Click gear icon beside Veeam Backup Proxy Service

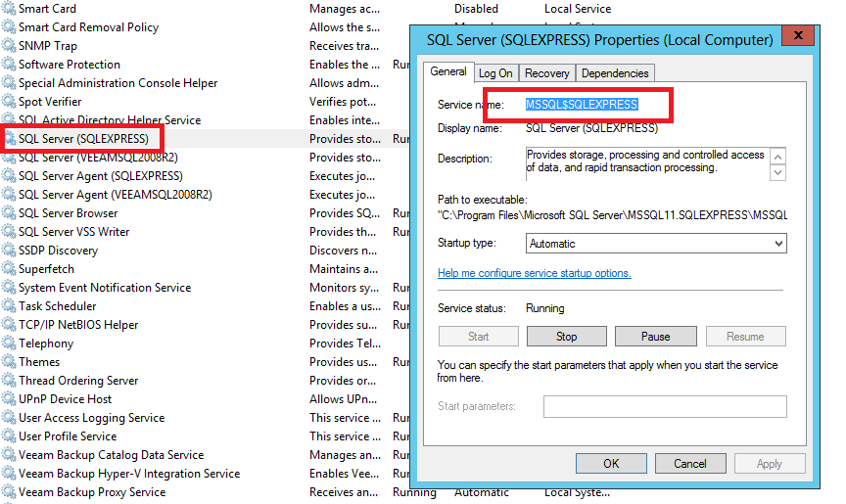[9, 492]
